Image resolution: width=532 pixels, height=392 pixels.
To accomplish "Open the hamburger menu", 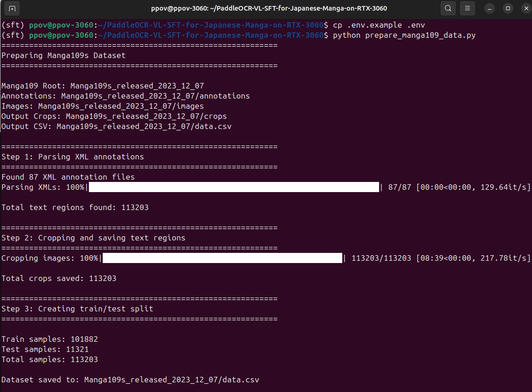I will click(x=467, y=8).
